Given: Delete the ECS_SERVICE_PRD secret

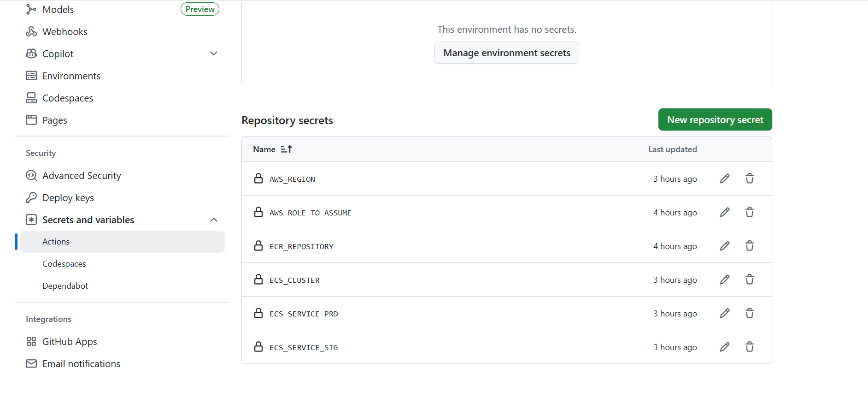Looking at the screenshot, I should click(x=750, y=313).
